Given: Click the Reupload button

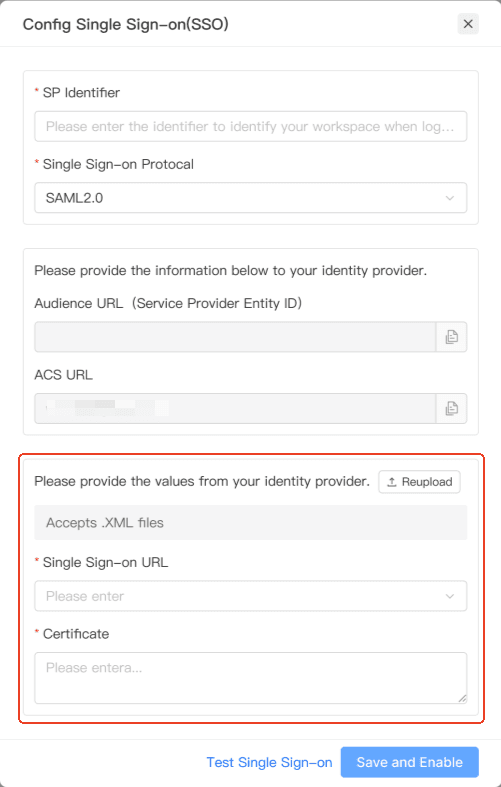Looking at the screenshot, I should 419,482.
